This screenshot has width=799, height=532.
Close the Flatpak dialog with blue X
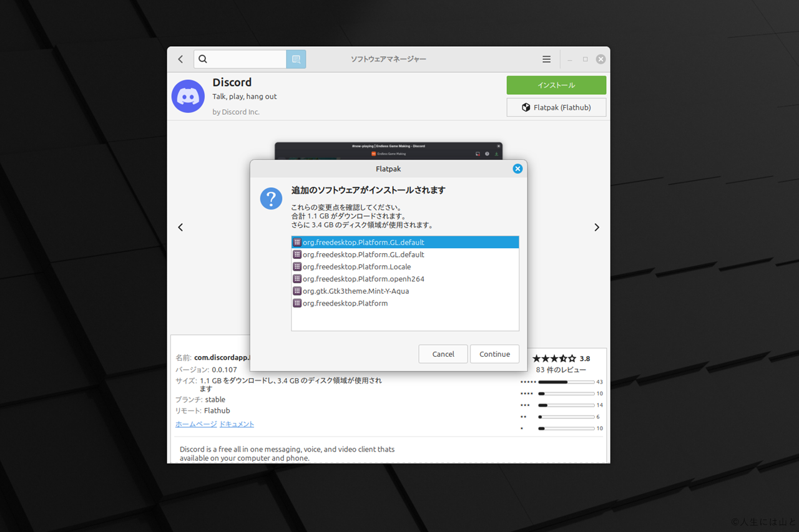tap(517, 168)
